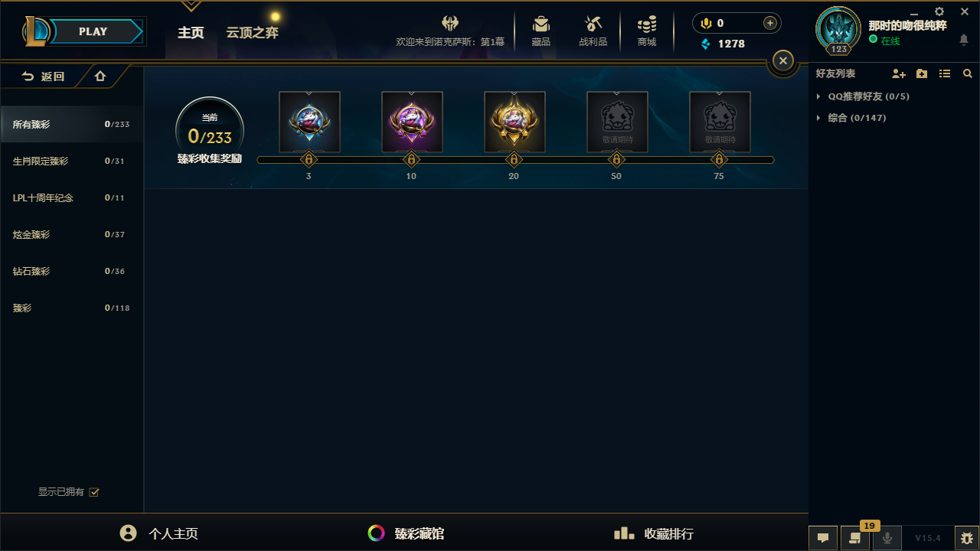Click the add friend icon

pyautogui.click(x=899, y=73)
